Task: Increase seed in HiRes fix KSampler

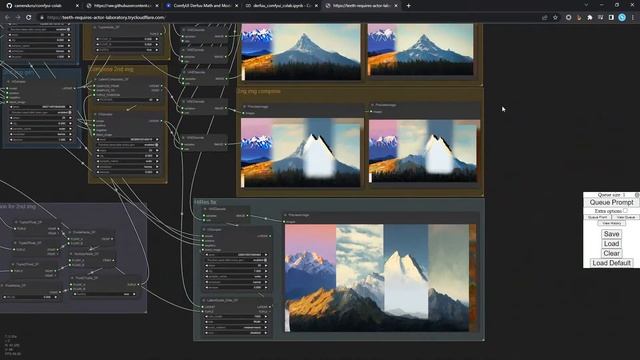Action: (x=266, y=254)
